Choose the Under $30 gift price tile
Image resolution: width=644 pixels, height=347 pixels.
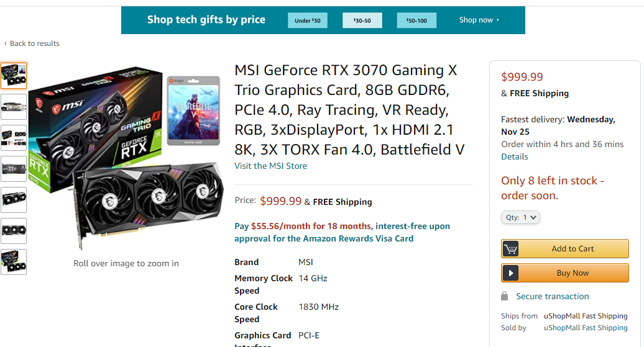pos(308,20)
